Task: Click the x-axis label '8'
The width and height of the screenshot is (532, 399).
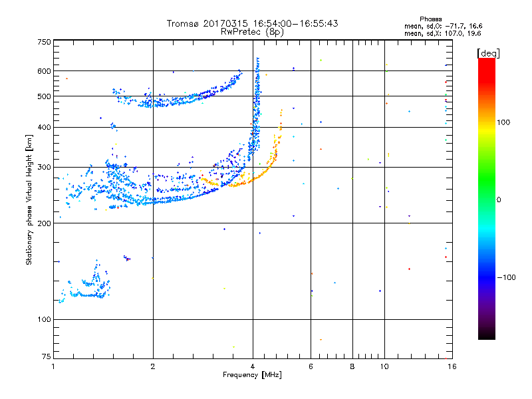Action: (352, 366)
